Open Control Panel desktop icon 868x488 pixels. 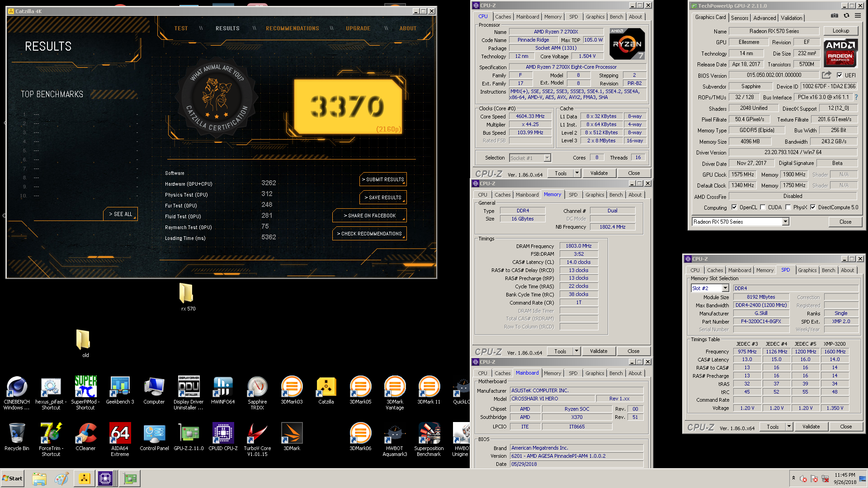click(x=154, y=436)
